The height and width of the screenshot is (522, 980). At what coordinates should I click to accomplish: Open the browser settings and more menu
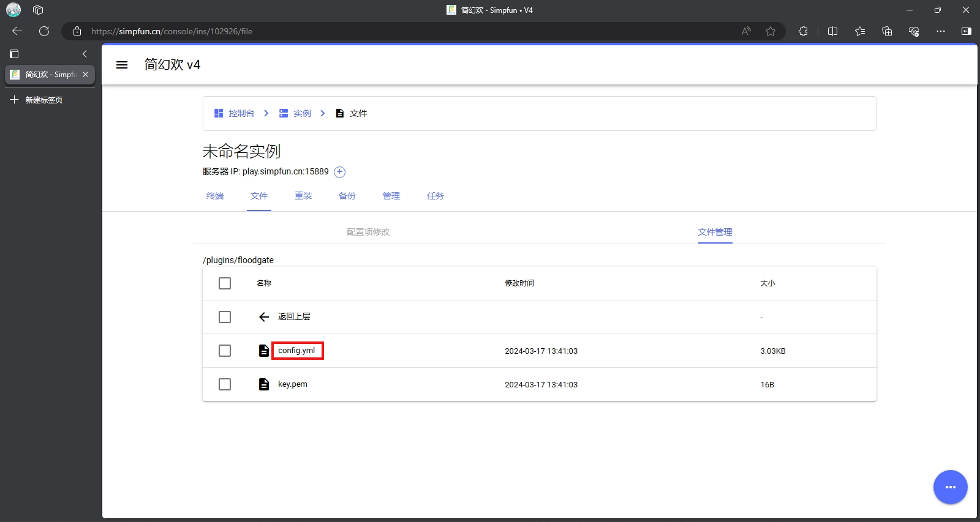pos(941,31)
